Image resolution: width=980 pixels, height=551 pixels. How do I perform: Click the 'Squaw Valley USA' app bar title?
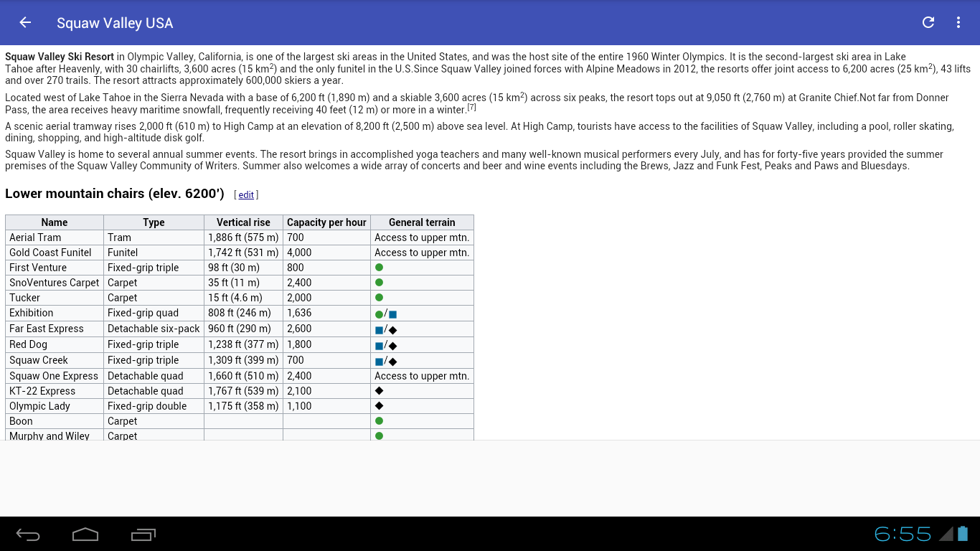(x=115, y=23)
